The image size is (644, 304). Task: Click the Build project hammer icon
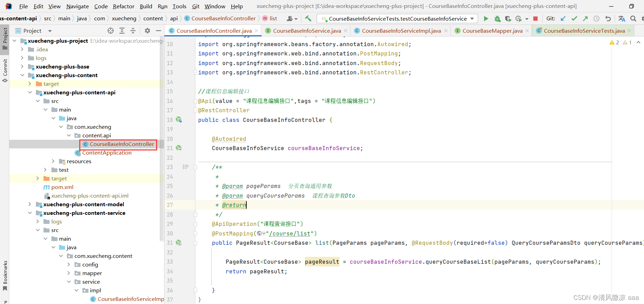pos(308,19)
